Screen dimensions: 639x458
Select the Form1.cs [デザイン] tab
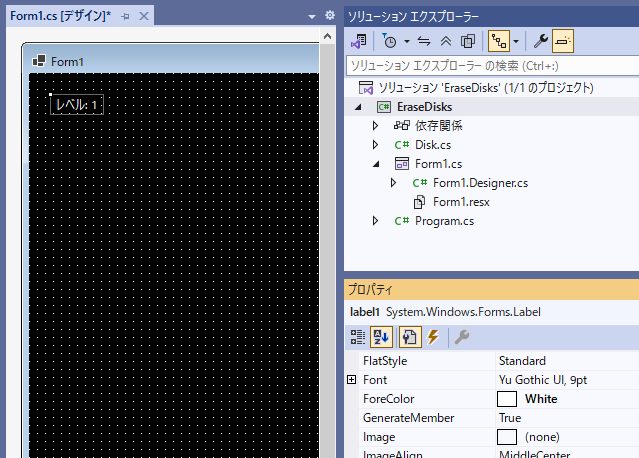tap(58, 17)
